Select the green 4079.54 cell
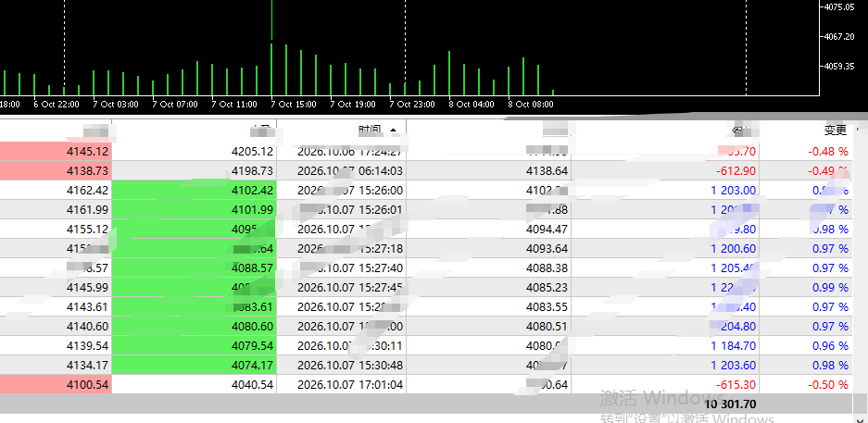This screenshot has width=868, height=423. pyautogui.click(x=252, y=345)
